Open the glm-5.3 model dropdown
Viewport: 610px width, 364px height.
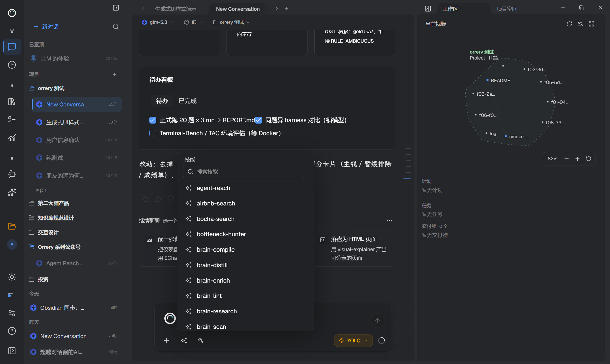(x=158, y=22)
